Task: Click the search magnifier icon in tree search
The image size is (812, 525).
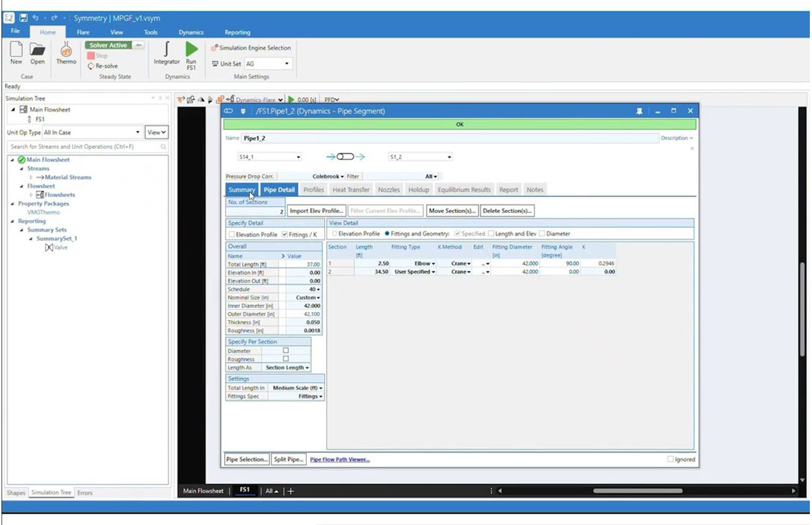Action: 164,147
